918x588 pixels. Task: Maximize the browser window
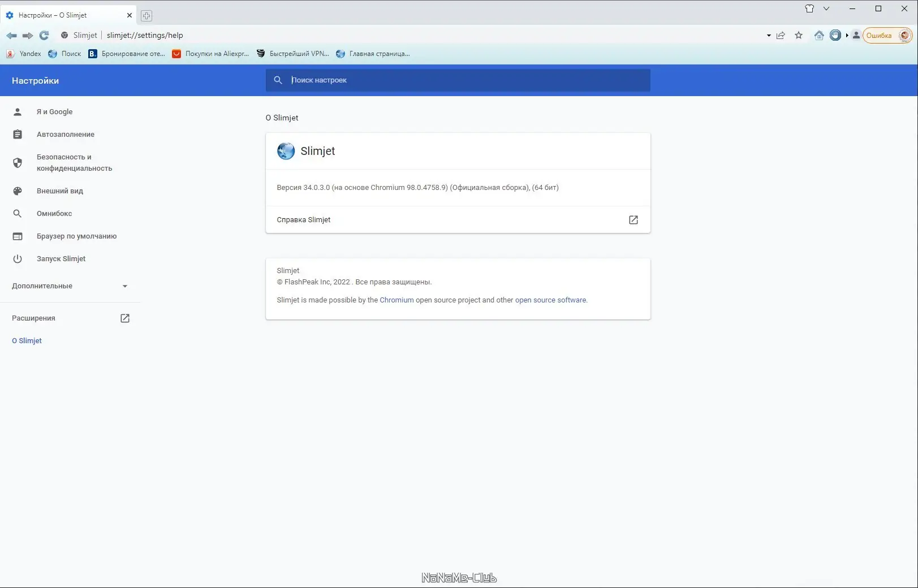click(x=878, y=8)
